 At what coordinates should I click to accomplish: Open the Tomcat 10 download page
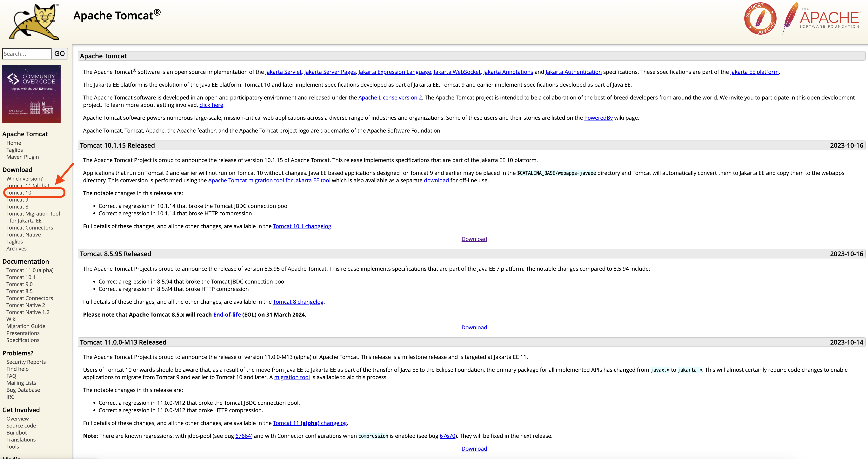click(x=19, y=193)
